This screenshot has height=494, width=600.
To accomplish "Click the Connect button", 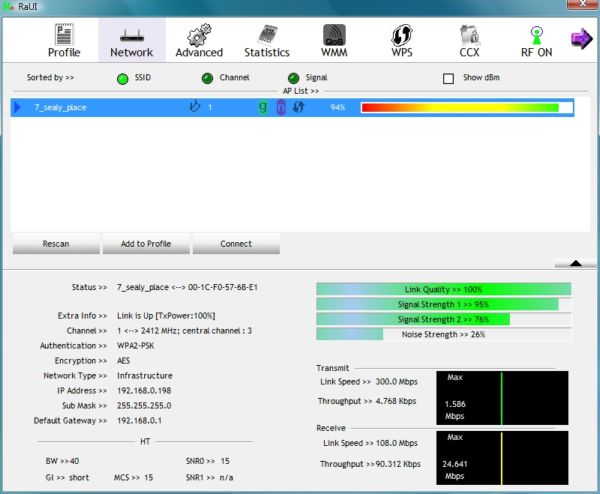I will pyautogui.click(x=236, y=243).
